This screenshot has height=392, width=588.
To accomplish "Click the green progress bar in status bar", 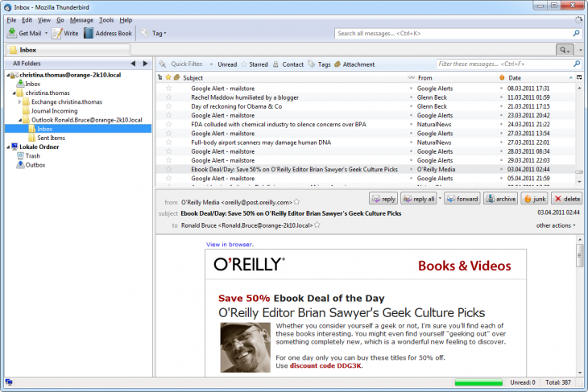I will 478,382.
